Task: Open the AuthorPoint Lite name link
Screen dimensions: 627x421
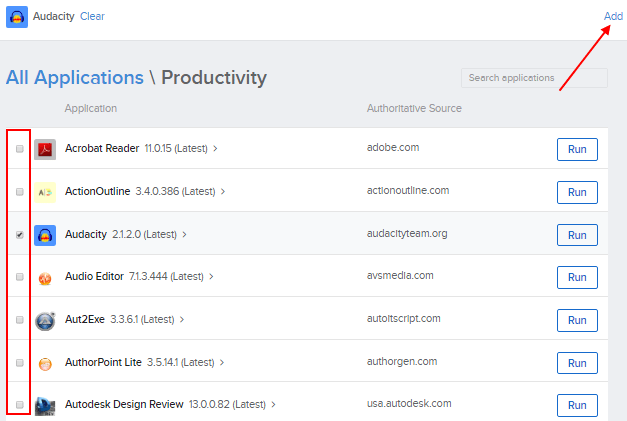Action: click(x=103, y=362)
